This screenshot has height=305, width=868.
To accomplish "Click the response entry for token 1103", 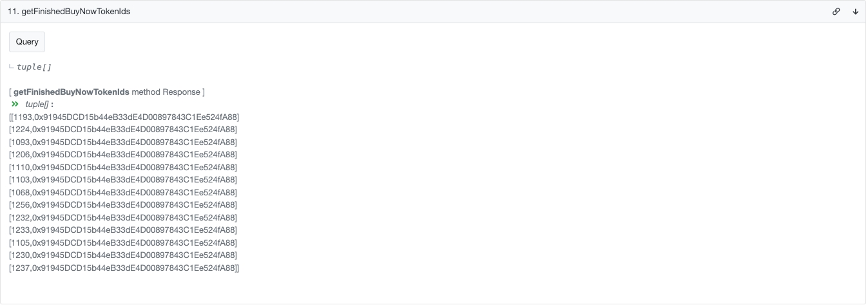I will [123, 180].
